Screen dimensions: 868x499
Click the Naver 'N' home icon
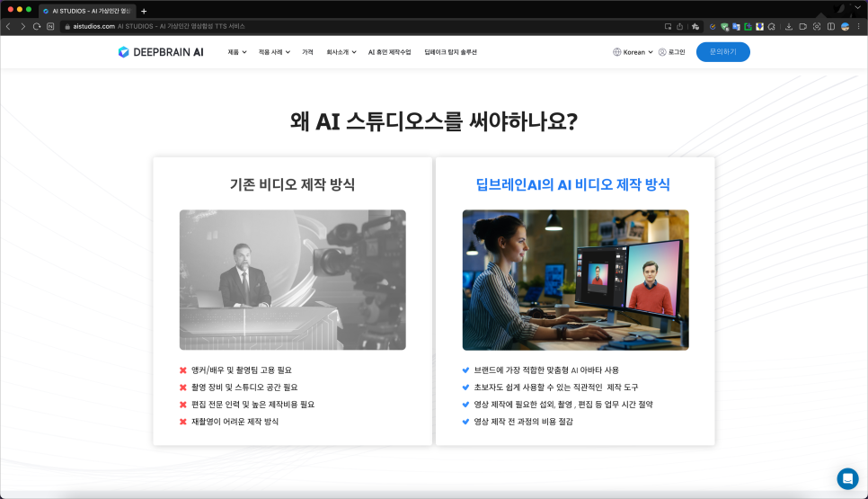pyautogui.click(x=50, y=26)
